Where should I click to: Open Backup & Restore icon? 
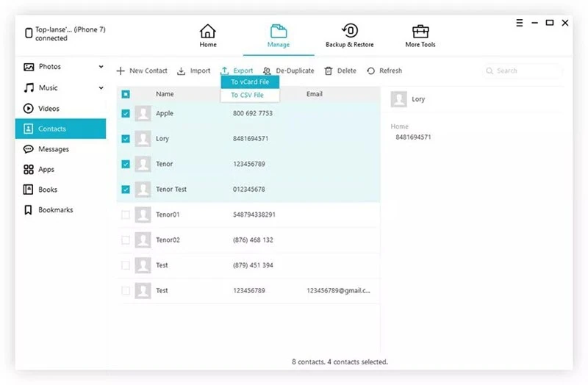tap(350, 31)
